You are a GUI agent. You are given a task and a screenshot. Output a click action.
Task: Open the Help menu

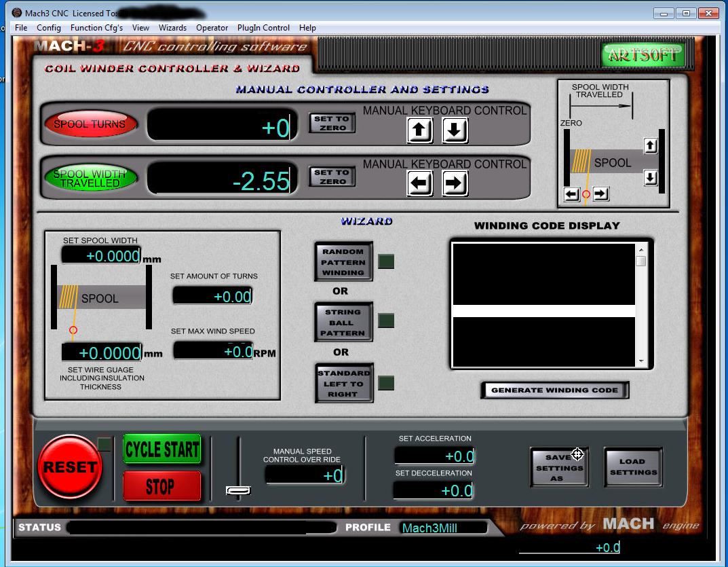[307, 28]
